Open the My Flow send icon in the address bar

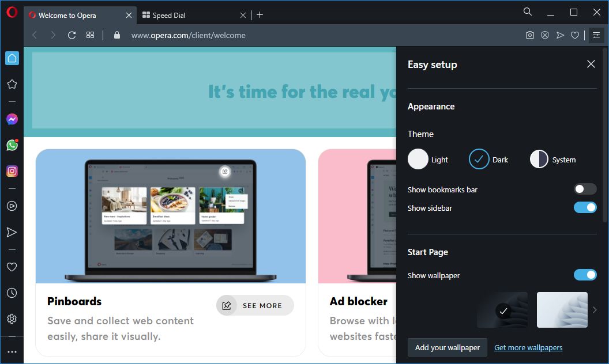coord(560,35)
